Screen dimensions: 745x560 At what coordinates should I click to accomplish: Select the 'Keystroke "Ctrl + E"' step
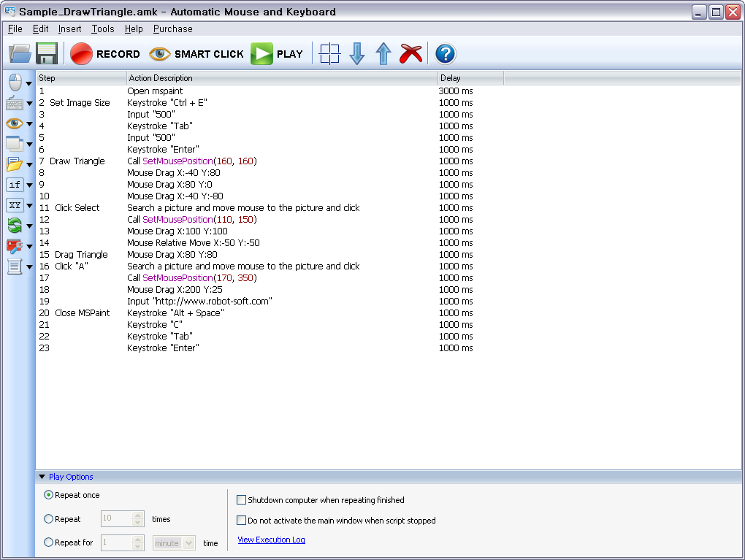[x=388, y=103]
